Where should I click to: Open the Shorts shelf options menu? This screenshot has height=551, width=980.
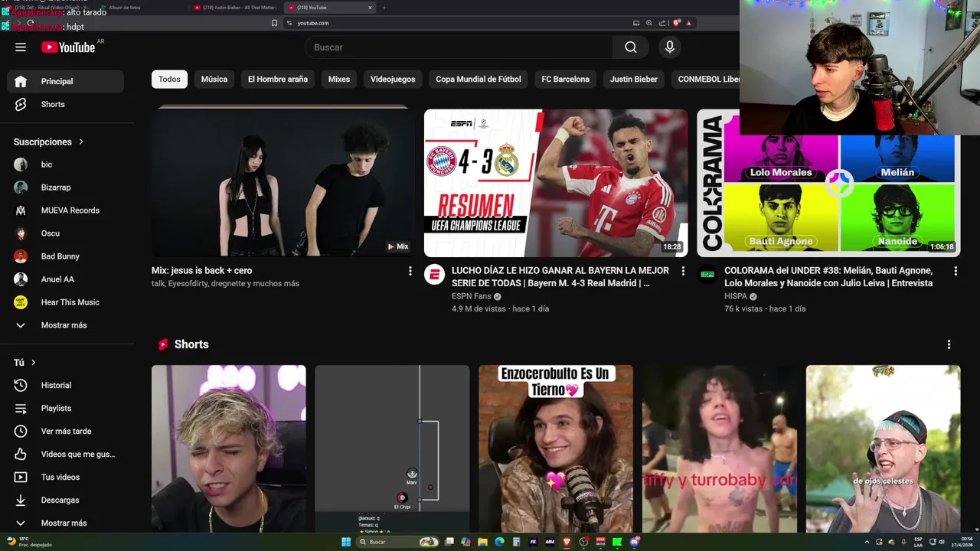(949, 344)
